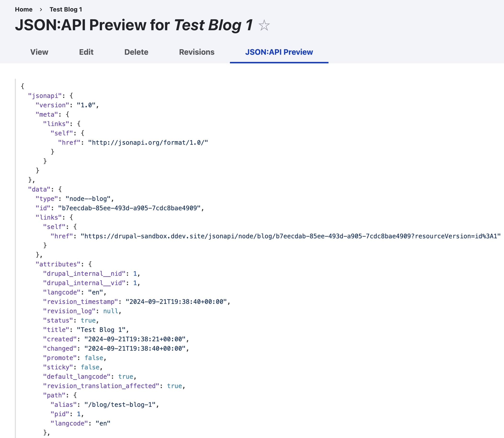Click the "Test Blog 1" title value
Screen dimensions: 504x438
pyautogui.click(x=101, y=330)
